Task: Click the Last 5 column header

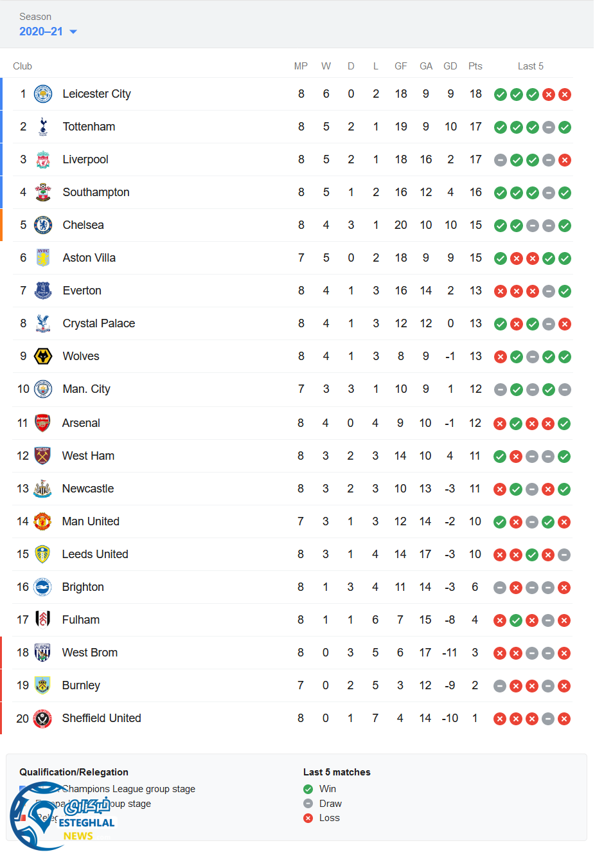Action: [x=531, y=66]
